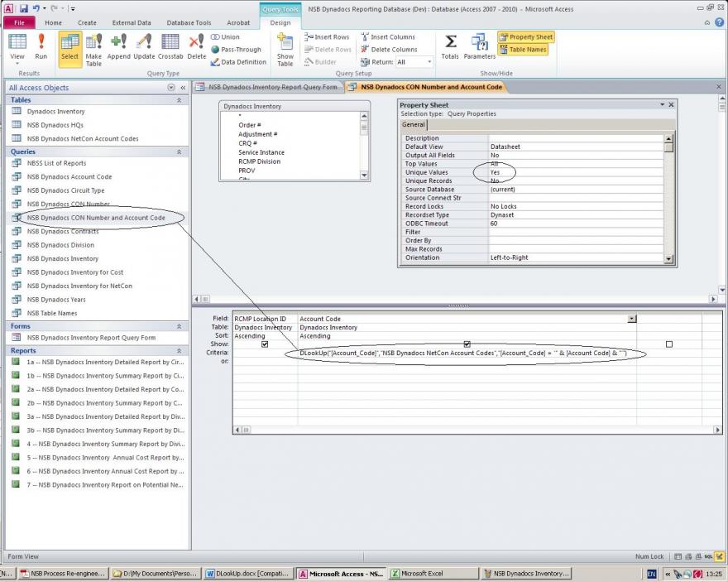This screenshot has height=582, width=728.
Task: Open the Account Code field dropdown
Action: coord(631,319)
